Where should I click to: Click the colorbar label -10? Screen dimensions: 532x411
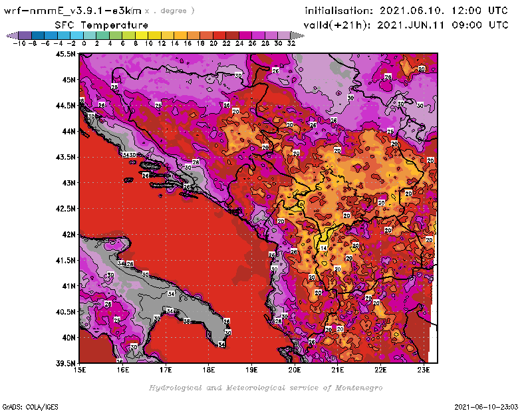pyautogui.click(x=19, y=43)
